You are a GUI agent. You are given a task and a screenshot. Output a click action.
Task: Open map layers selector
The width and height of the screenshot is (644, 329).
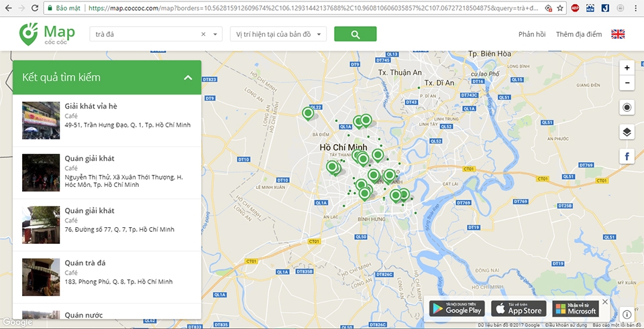(627, 132)
